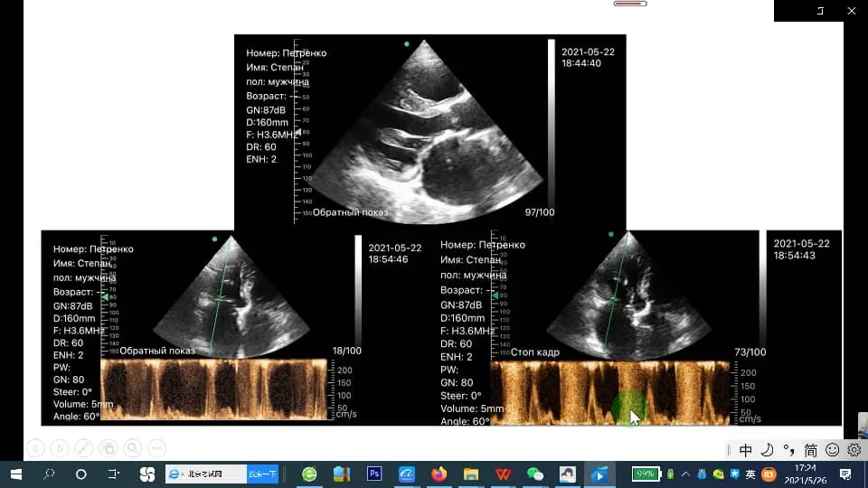Click the previous slide arrow button
This screenshot has width=868, height=488.
tap(35, 447)
